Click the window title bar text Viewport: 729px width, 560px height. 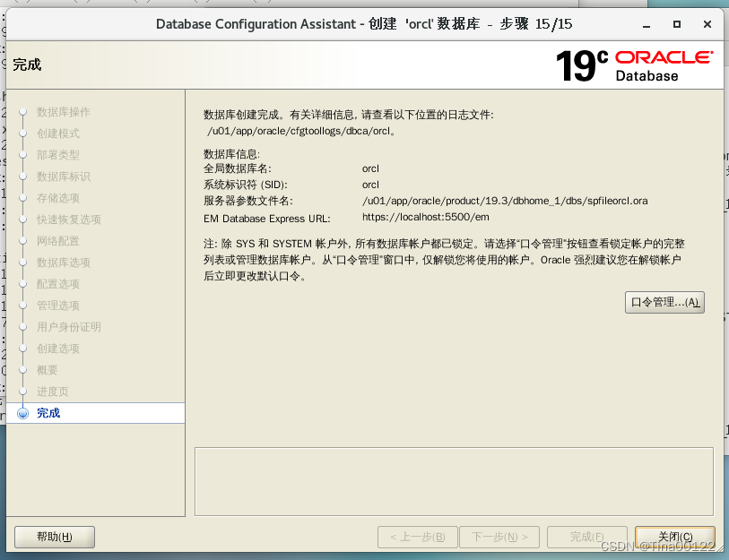click(364, 24)
